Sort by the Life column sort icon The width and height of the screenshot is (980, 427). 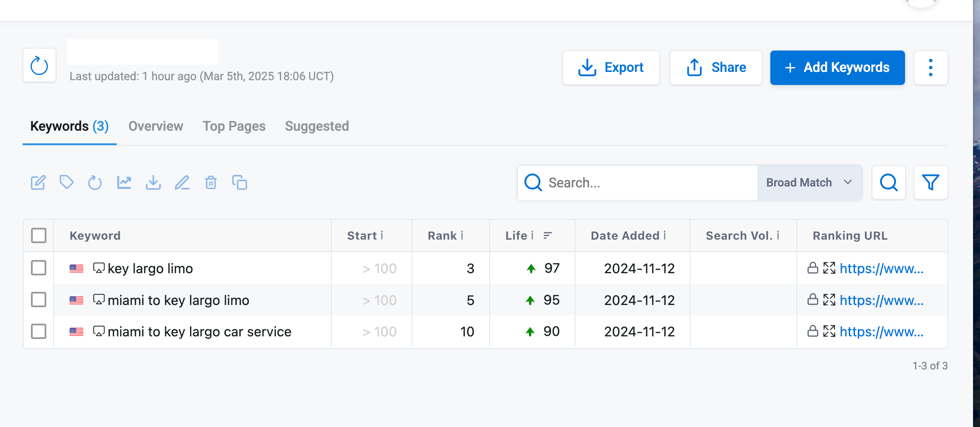coord(548,235)
